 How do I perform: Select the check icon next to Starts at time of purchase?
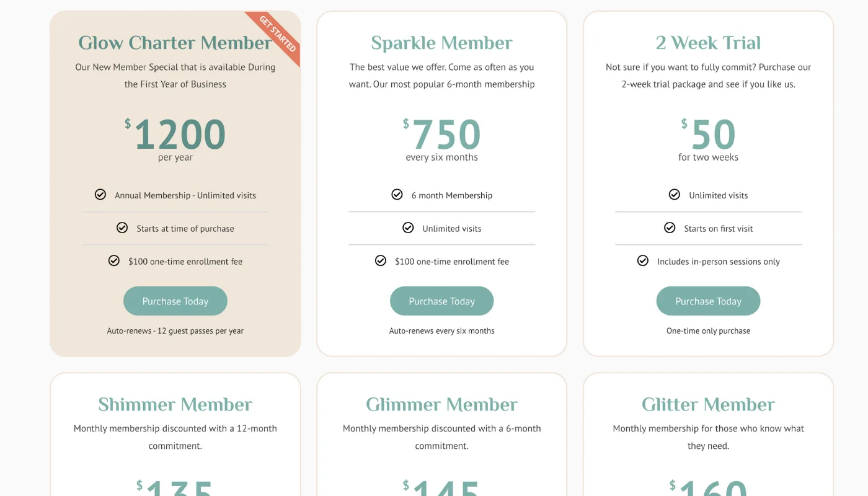(122, 228)
